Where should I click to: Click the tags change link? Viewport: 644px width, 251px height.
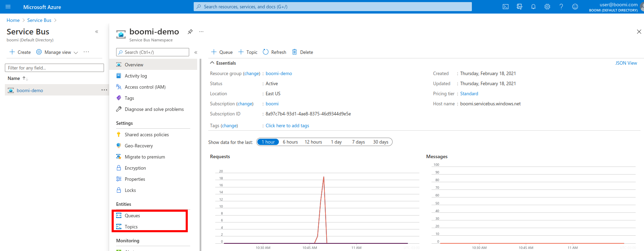pyautogui.click(x=229, y=125)
